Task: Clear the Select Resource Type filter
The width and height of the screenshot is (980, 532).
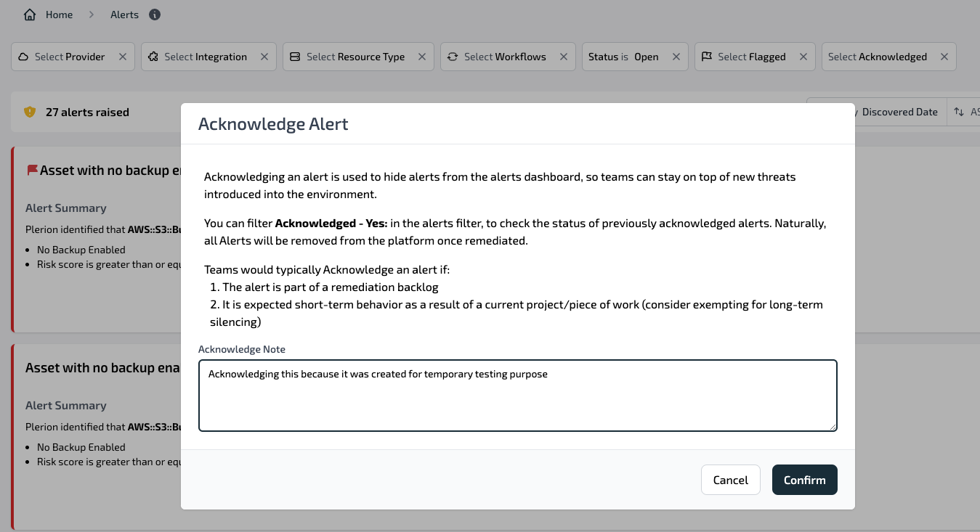Action: point(421,57)
